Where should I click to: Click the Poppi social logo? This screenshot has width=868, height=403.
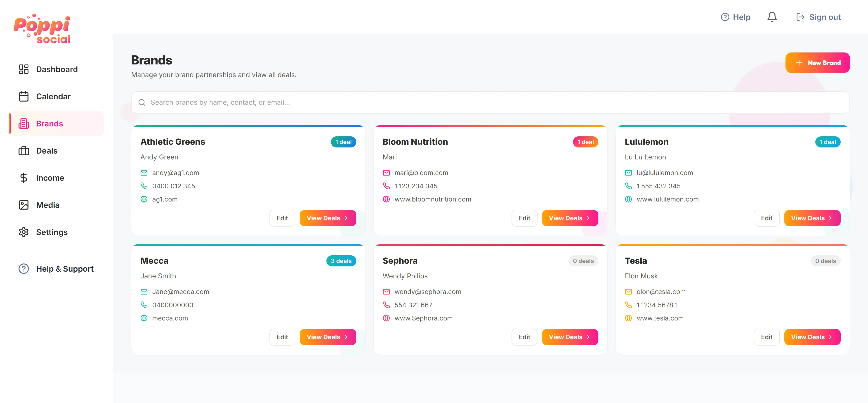point(42,29)
